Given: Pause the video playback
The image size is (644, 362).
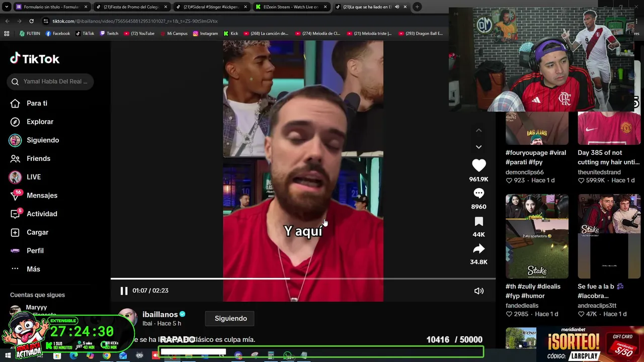Looking at the screenshot, I should pyautogui.click(x=124, y=291).
